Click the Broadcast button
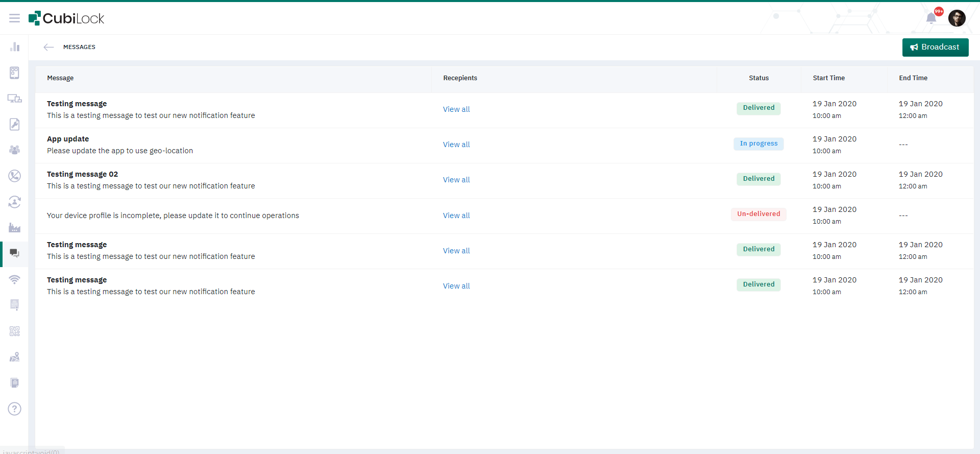 tap(935, 47)
